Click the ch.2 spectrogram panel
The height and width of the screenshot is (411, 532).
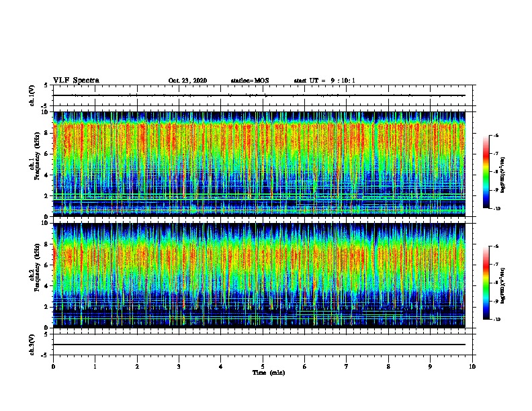(259, 275)
